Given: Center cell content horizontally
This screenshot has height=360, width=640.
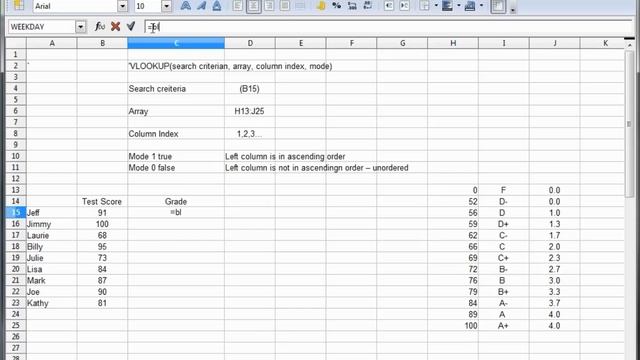Looking at the screenshot, I should [x=253, y=6].
